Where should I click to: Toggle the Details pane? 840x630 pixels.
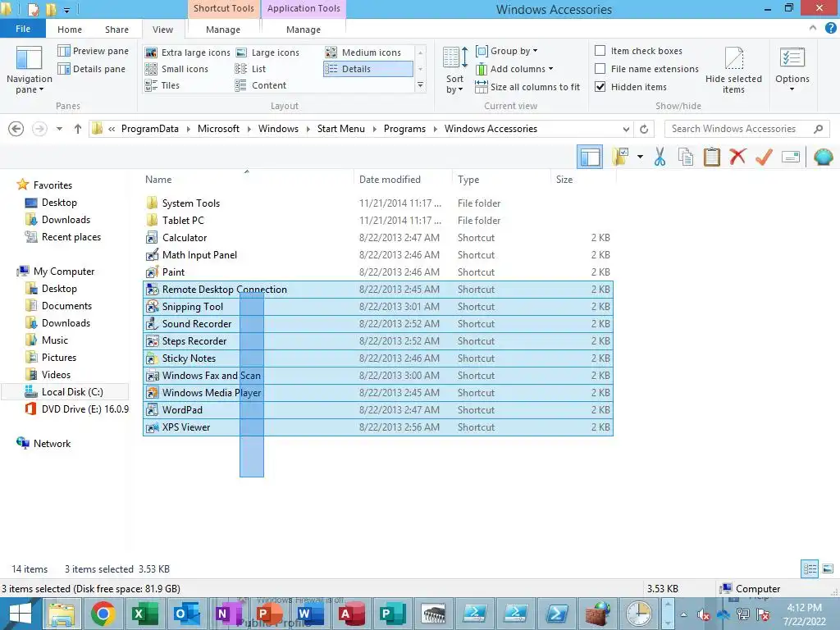tap(92, 69)
